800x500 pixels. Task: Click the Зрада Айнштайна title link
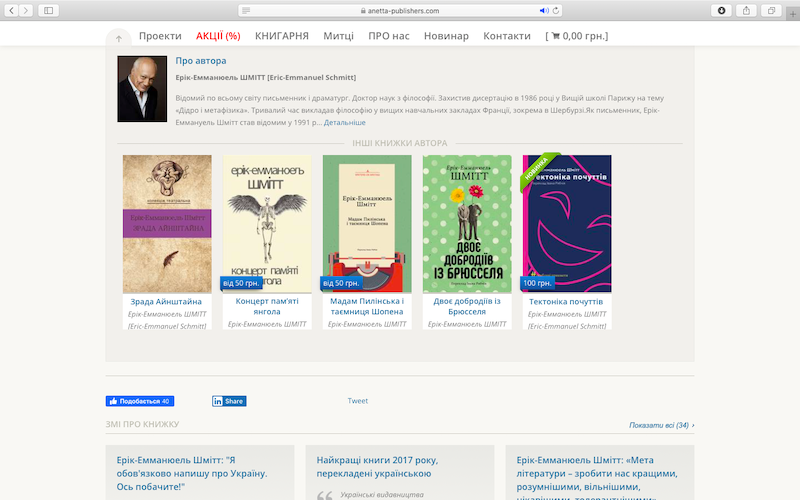tap(166, 302)
